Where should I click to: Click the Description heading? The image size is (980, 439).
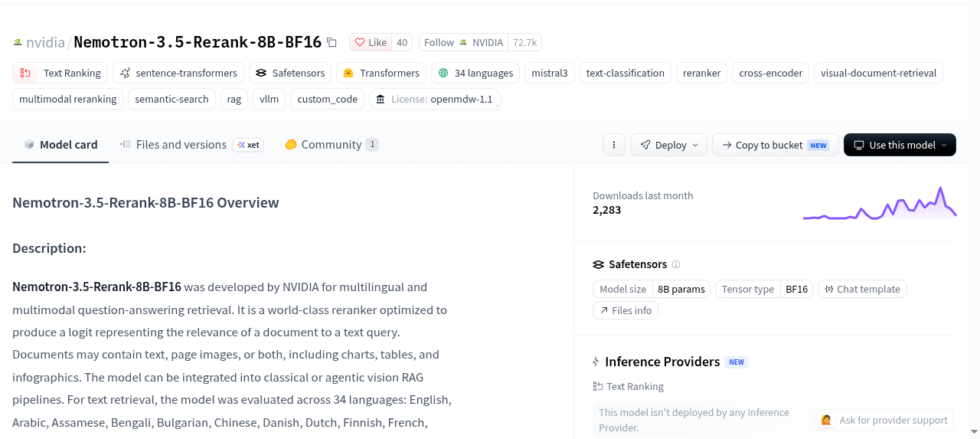[49, 248]
